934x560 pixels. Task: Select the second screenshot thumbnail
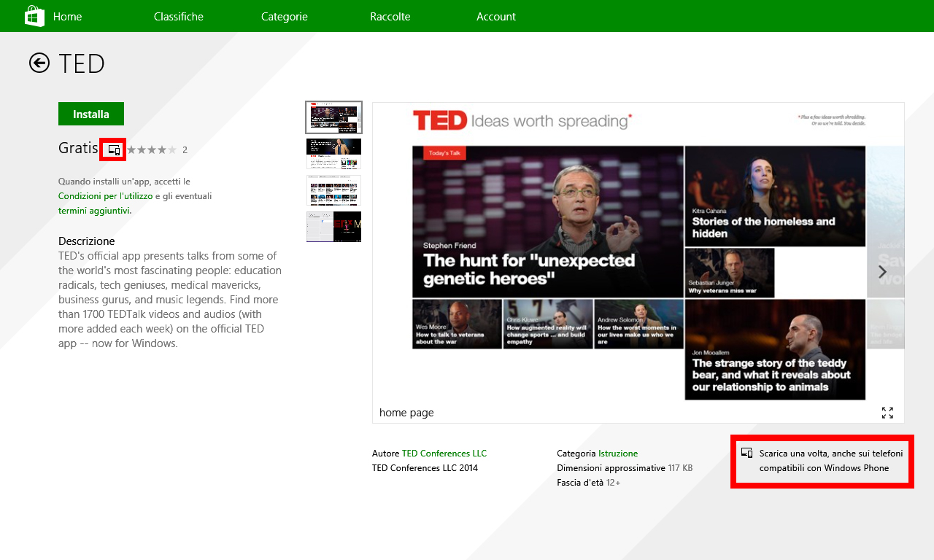(333, 154)
